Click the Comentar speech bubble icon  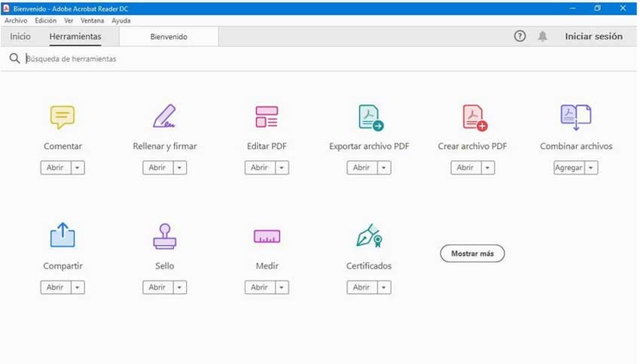[x=62, y=117]
